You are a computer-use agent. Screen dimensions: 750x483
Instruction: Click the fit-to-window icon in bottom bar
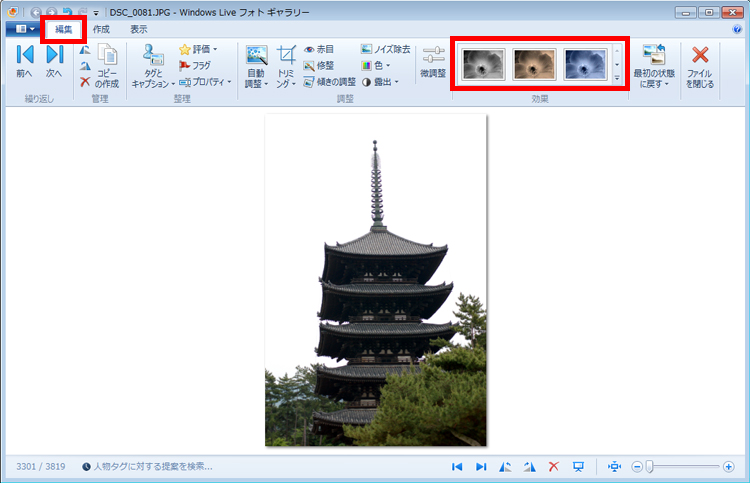click(x=614, y=467)
